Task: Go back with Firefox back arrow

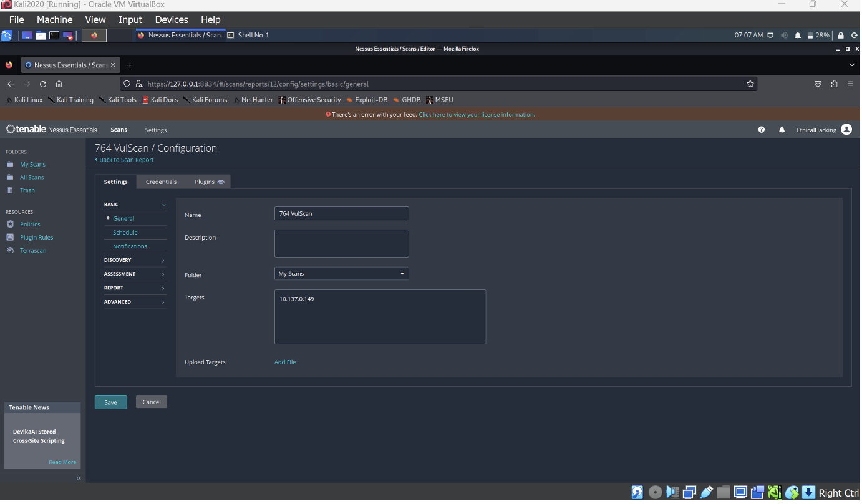Action: click(10, 84)
